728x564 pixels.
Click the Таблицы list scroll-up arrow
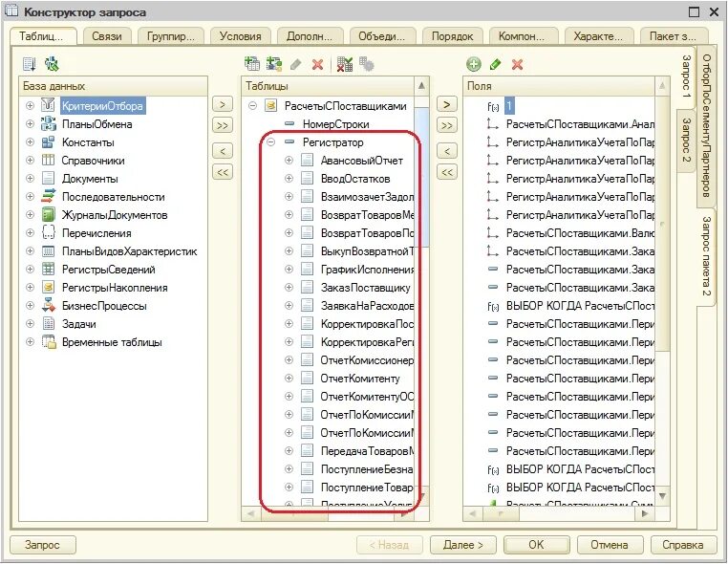click(421, 86)
